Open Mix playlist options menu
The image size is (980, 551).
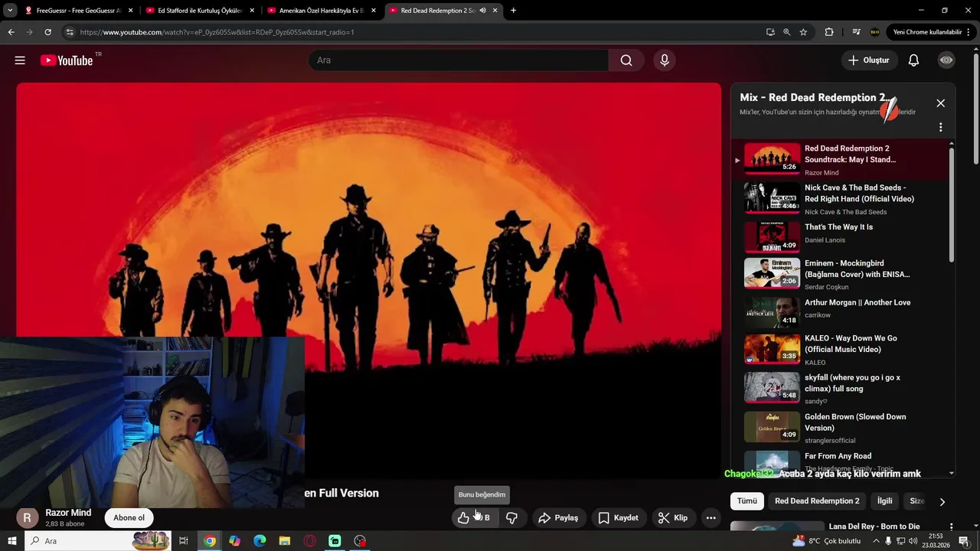point(940,127)
